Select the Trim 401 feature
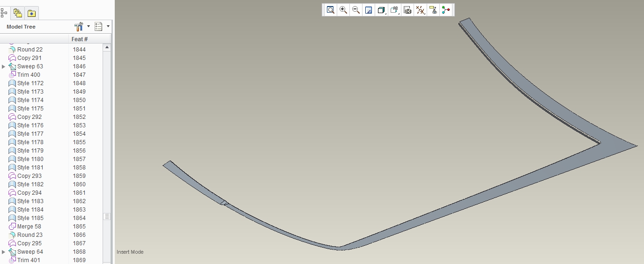Screen dimensions: 644x264 (29, 260)
